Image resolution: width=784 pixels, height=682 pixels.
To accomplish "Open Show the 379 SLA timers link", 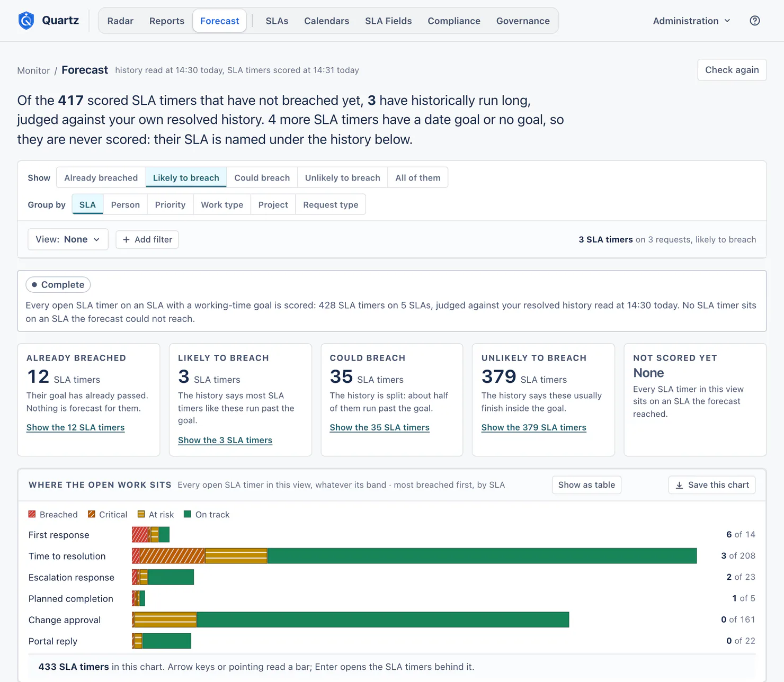I will (534, 427).
